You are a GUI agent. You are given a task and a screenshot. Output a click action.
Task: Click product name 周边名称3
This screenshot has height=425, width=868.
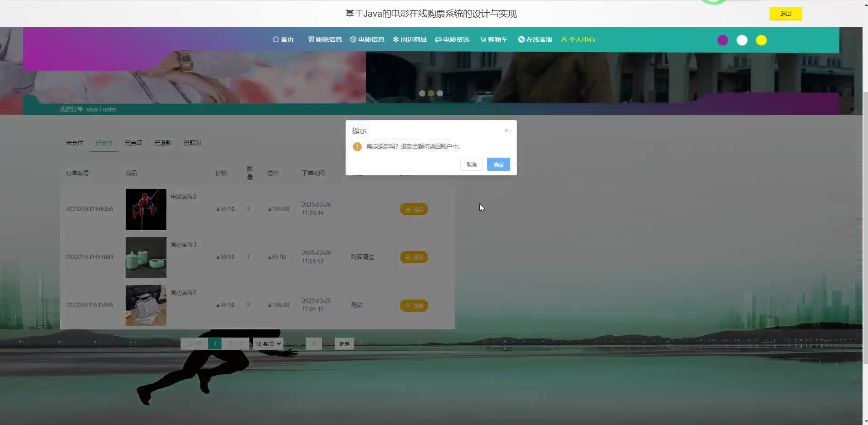pyautogui.click(x=184, y=245)
